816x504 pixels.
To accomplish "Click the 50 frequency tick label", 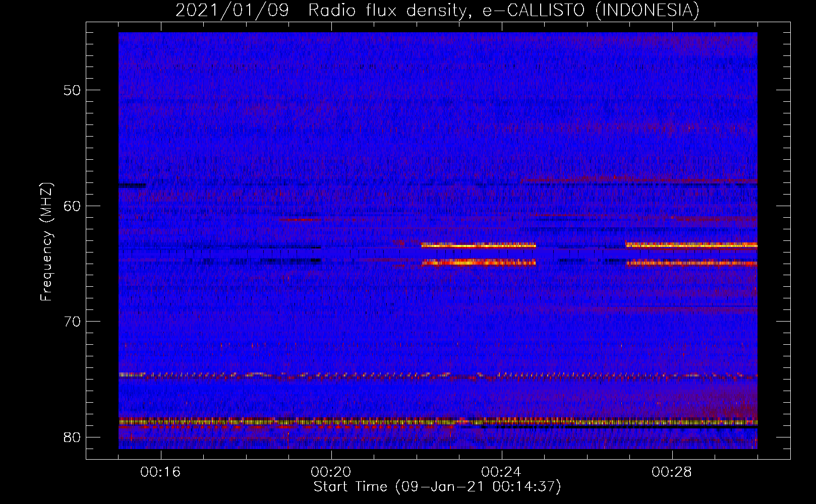I will pos(73,90).
